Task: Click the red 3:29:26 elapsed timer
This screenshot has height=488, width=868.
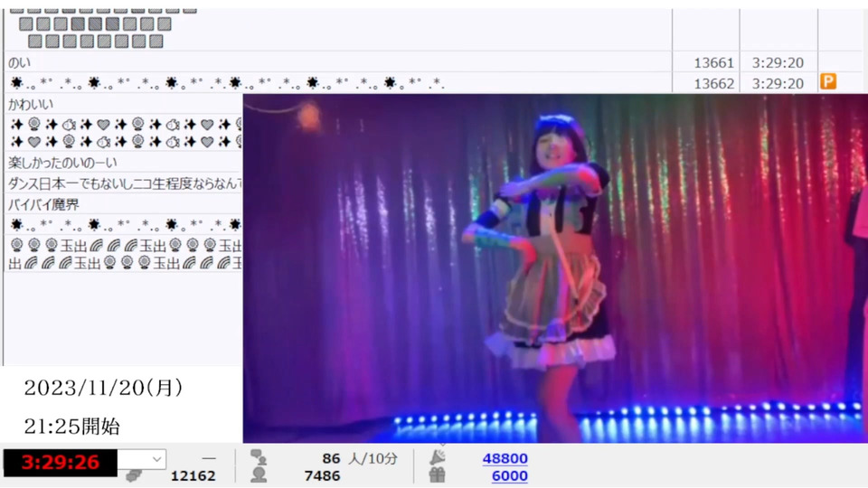Action: (x=61, y=462)
